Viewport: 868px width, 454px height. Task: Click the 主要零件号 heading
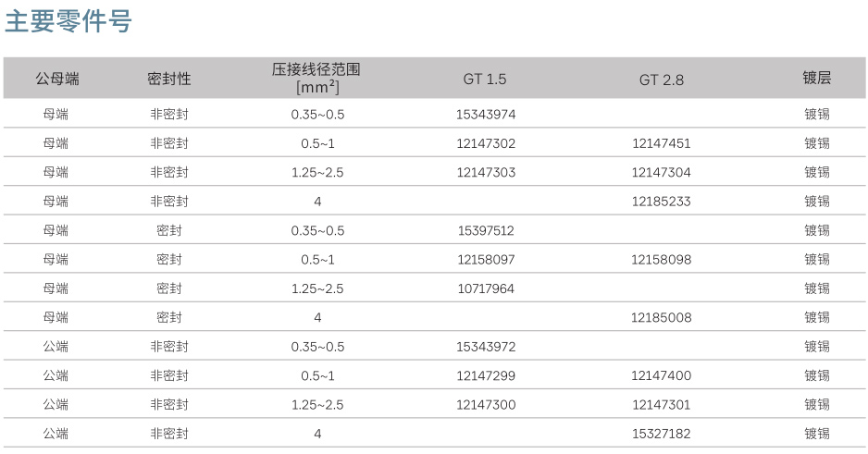point(68,22)
